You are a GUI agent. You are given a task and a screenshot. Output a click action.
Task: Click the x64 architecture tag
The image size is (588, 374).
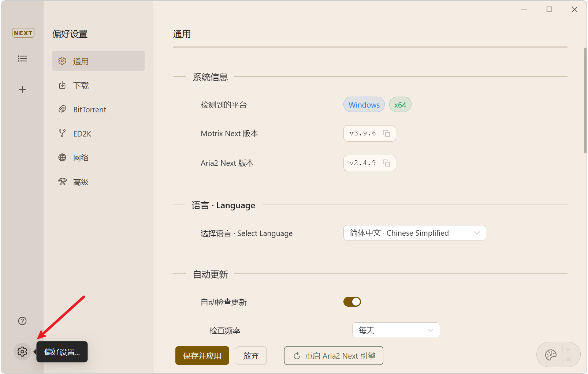(x=400, y=105)
